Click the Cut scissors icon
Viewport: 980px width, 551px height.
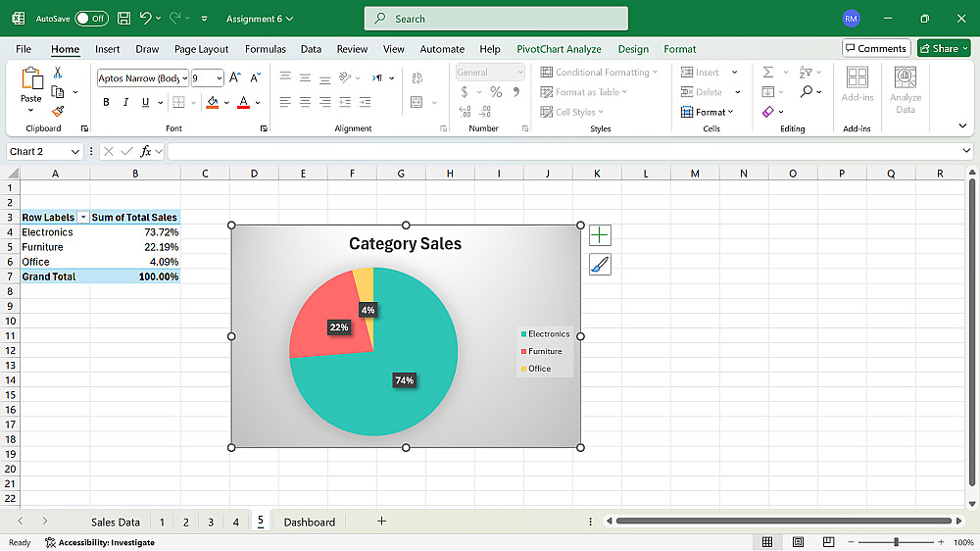[x=58, y=73]
